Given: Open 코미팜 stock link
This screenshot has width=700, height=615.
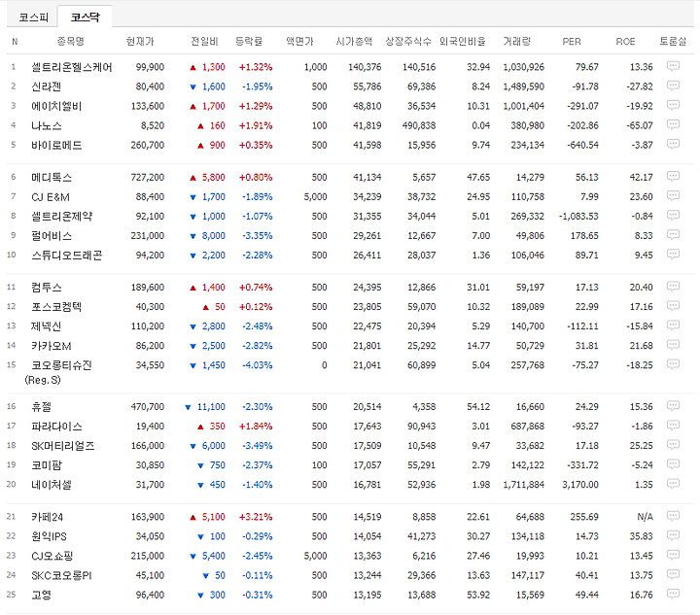Looking at the screenshot, I should pos(46,465).
